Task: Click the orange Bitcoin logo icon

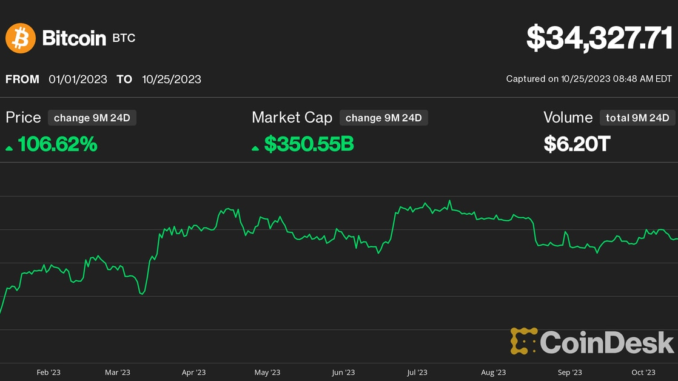Action: (20, 38)
